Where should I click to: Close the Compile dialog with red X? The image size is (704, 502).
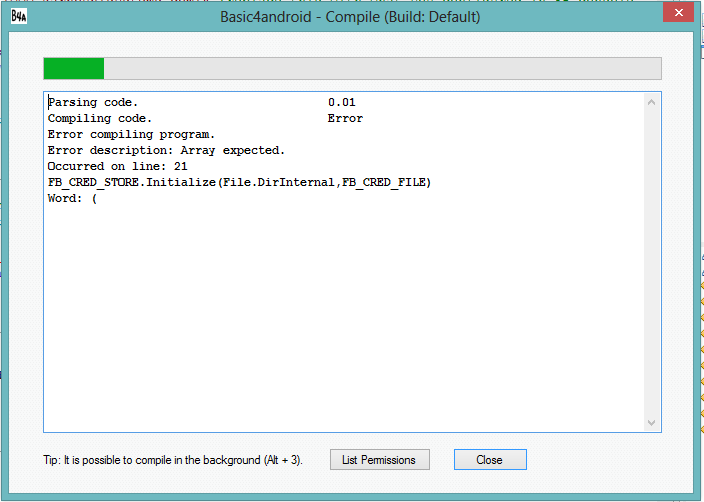point(678,13)
